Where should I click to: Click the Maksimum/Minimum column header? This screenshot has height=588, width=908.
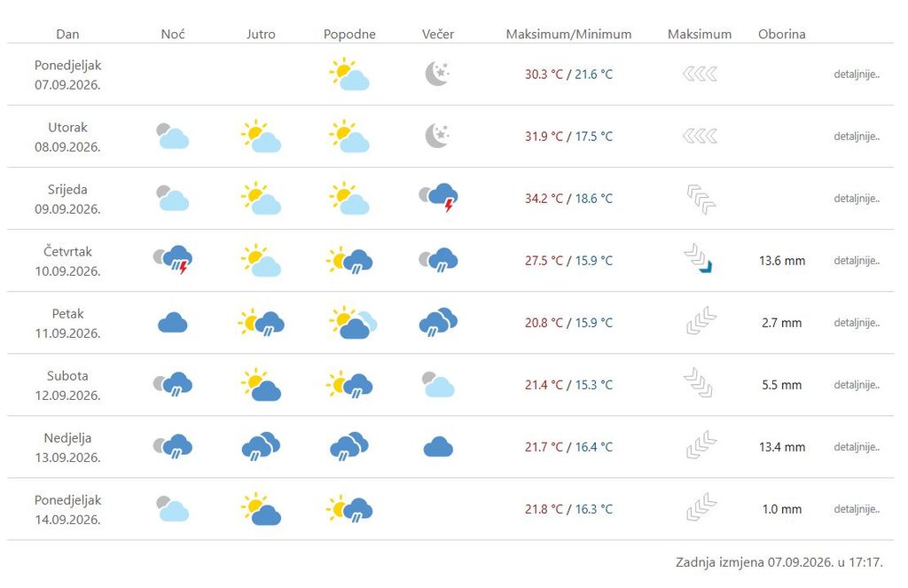click(x=568, y=35)
